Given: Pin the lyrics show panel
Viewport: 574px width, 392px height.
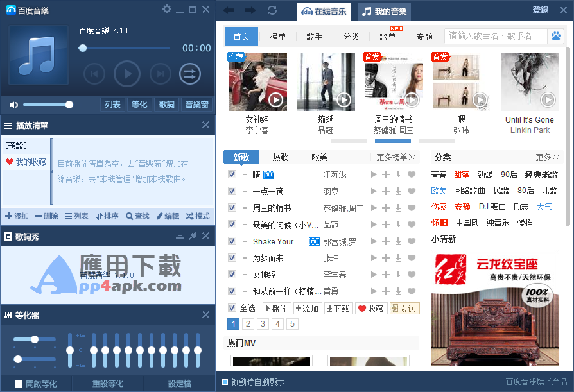Looking at the screenshot, I should click(x=193, y=236).
